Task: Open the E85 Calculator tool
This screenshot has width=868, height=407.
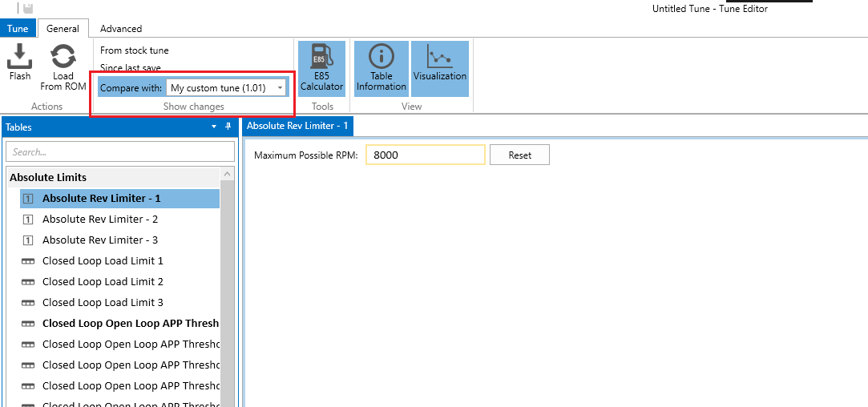Action: pos(322,58)
